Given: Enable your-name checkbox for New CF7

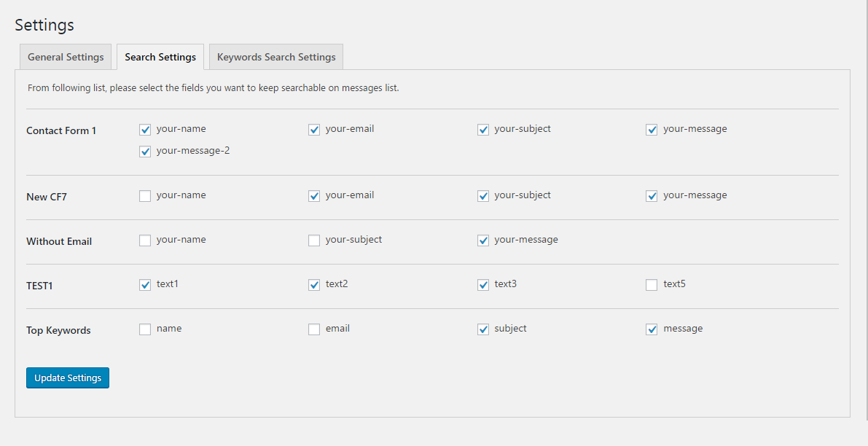Looking at the screenshot, I should coord(145,196).
